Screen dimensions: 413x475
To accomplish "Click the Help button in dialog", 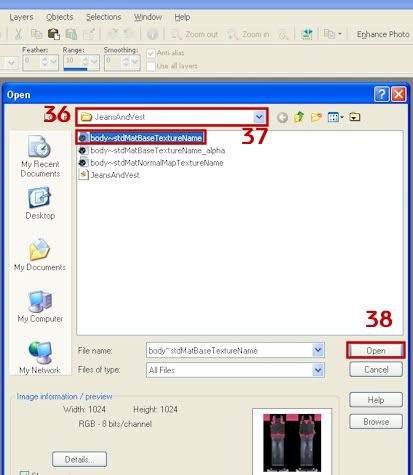I will [376, 400].
